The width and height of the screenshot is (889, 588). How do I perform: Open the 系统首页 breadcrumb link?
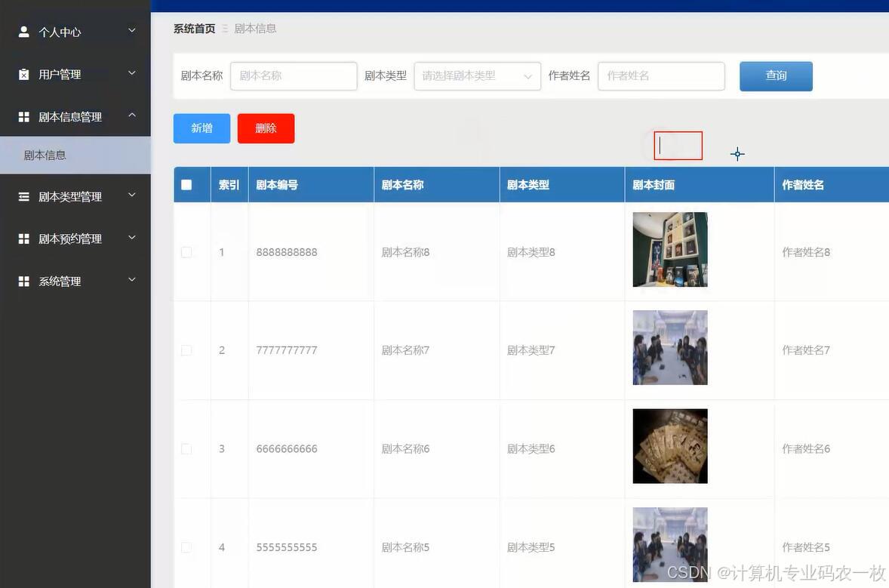click(193, 28)
